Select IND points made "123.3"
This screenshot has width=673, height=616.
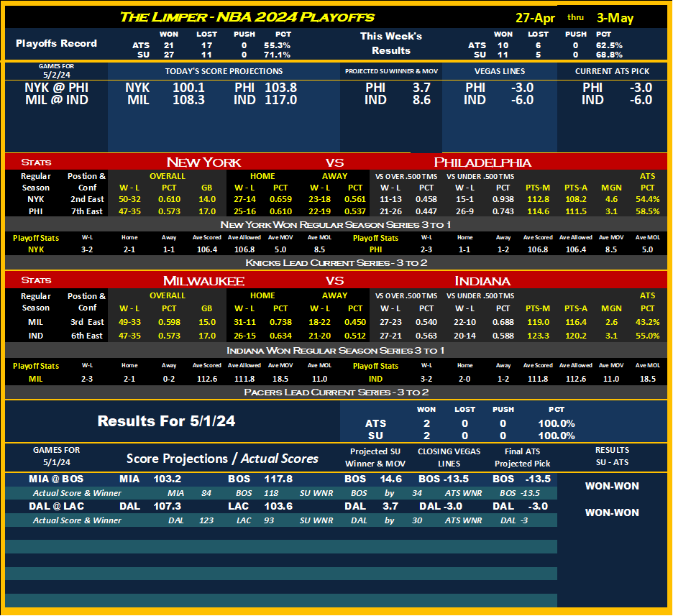click(x=538, y=336)
